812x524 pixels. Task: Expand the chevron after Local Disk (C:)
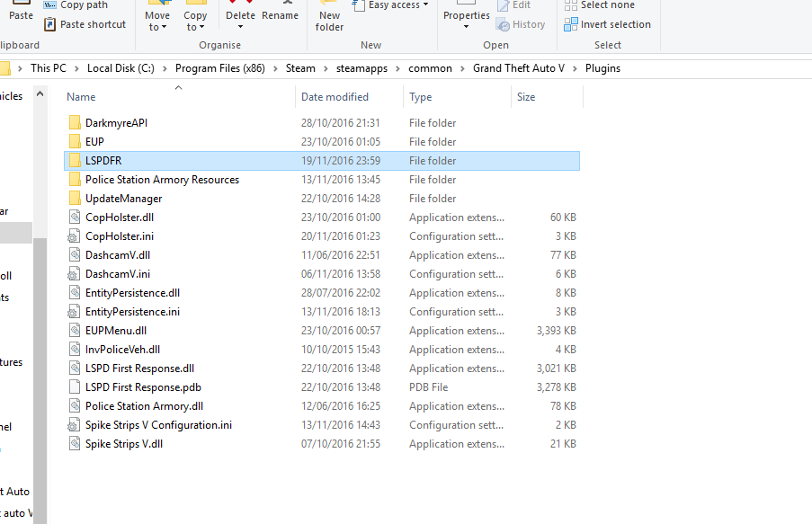(165, 68)
